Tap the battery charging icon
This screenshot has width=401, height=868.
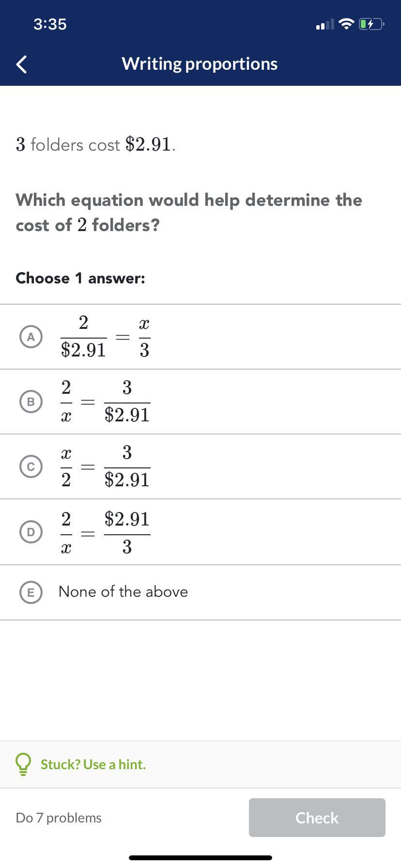(371, 24)
